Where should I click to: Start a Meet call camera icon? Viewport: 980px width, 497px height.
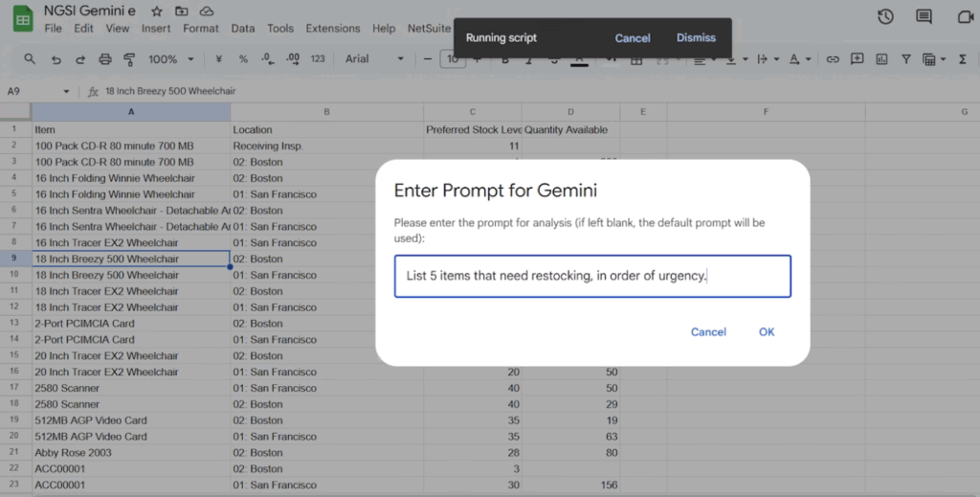click(967, 17)
